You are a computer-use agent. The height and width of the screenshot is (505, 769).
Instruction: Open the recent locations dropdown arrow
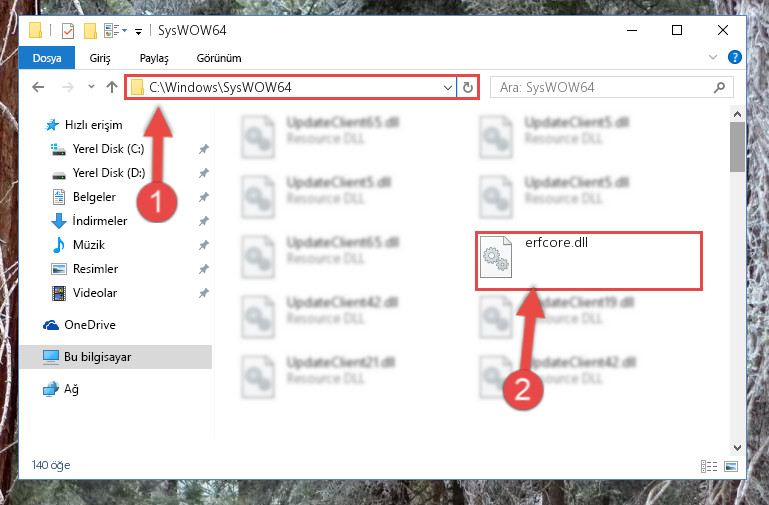(x=91, y=87)
